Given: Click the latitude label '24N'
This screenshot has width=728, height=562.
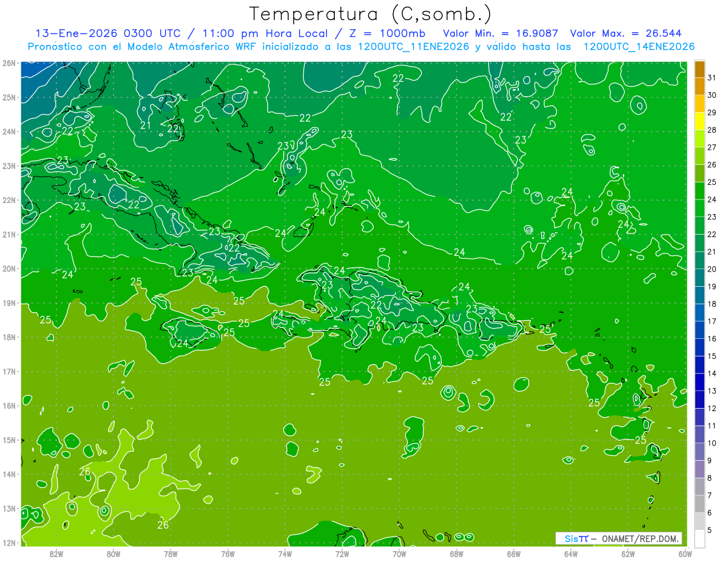Looking at the screenshot, I should tap(9, 132).
